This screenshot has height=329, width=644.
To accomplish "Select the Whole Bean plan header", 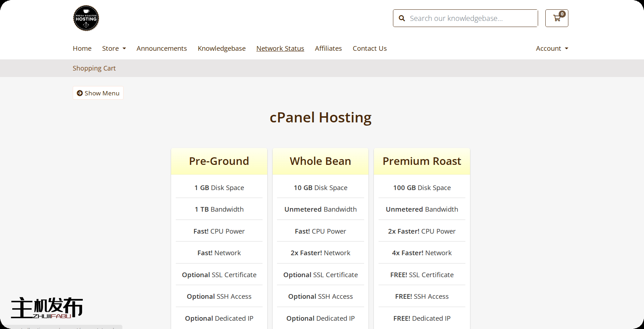I will tap(320, 161).
